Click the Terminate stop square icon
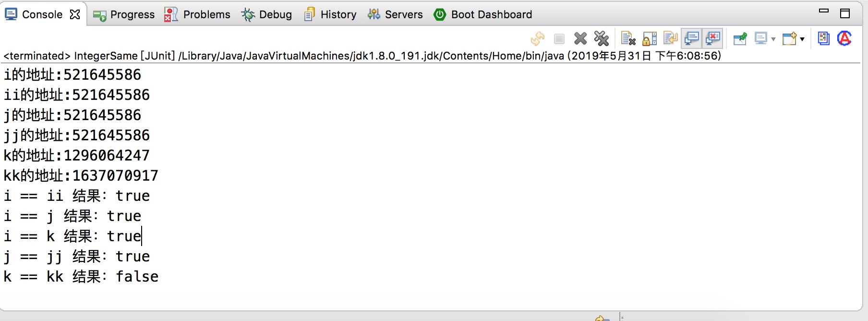 (x=559, y=38)
